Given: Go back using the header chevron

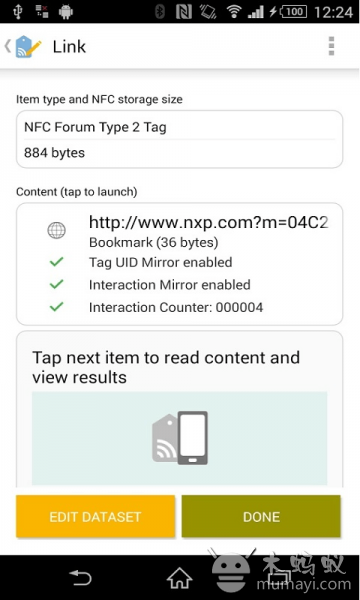Looking at the screenshot, I should pos(8,46).
